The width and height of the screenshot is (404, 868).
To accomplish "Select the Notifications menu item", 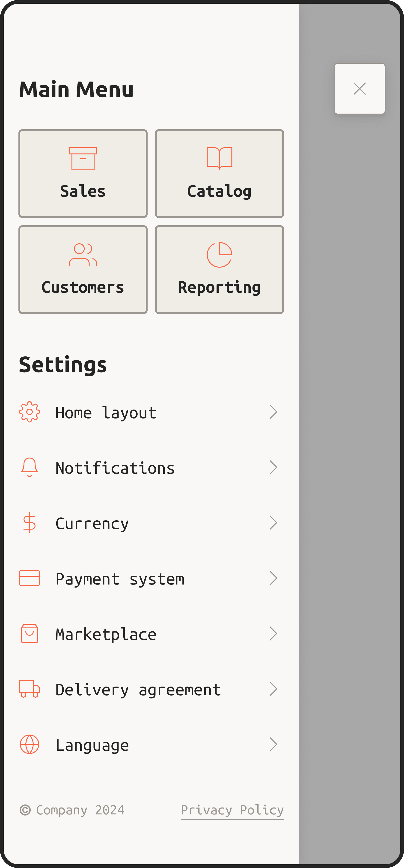I will [151, 467].
